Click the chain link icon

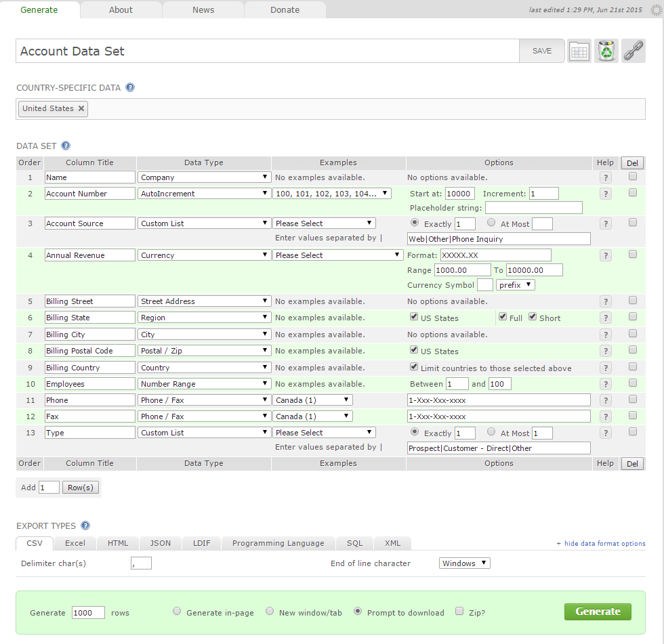coord(634,51)
